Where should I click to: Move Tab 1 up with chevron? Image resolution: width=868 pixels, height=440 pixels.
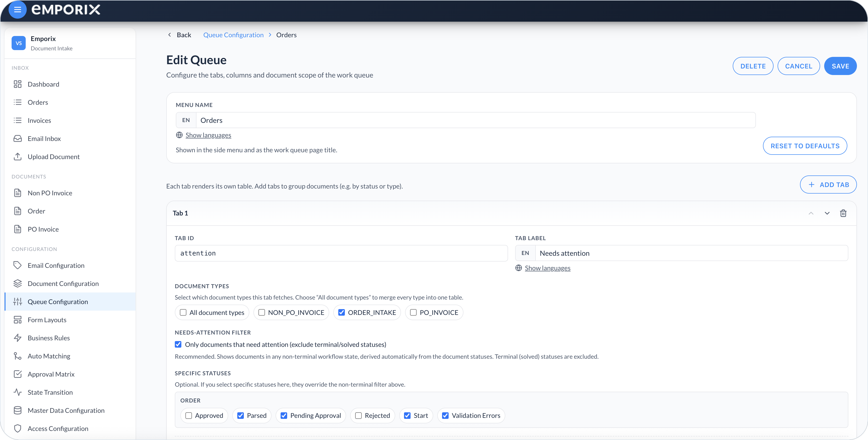pyautogui.click(x=811, y=213)
